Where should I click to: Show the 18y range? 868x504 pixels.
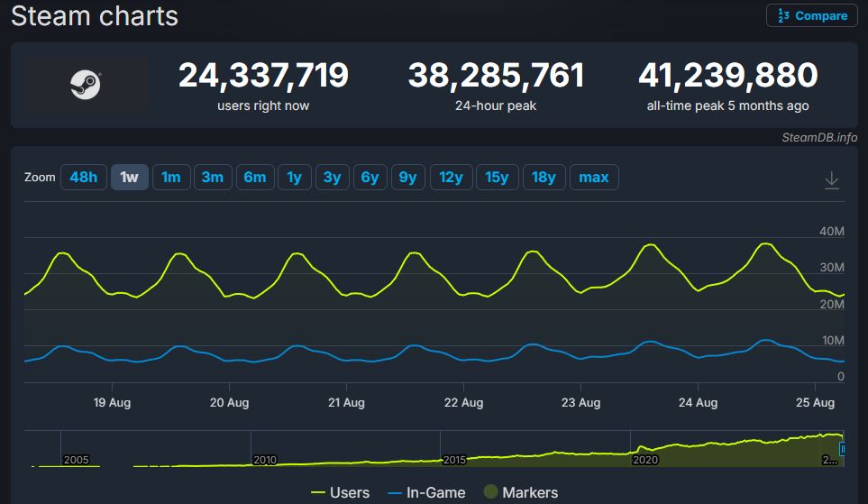(x=544, y=178)
